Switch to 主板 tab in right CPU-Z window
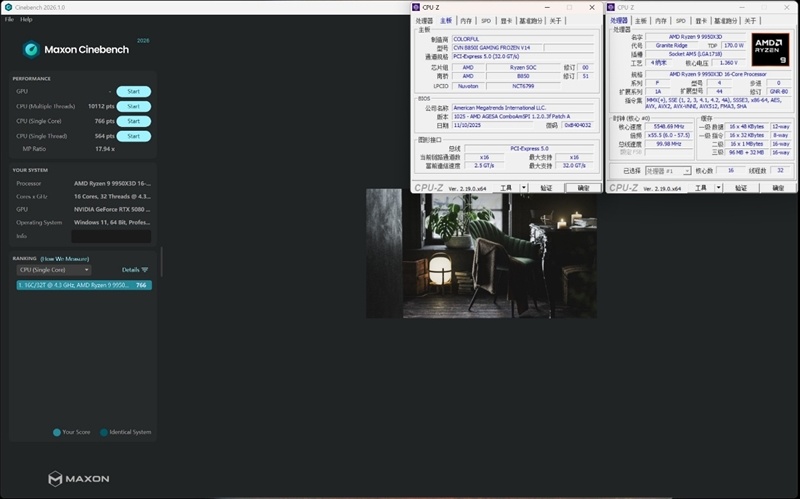The height and width of the screenshot is (499, 800). pyautogui.click(x=640, y=21)
